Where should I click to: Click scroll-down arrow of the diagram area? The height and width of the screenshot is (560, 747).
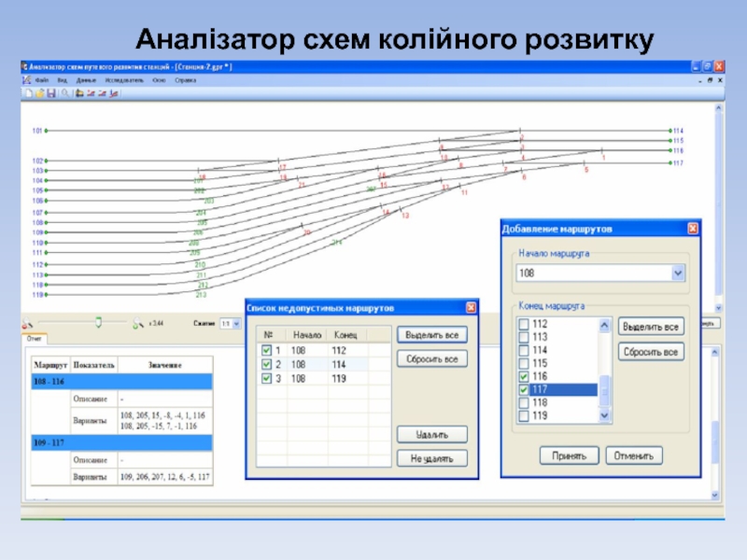[718, 308]
